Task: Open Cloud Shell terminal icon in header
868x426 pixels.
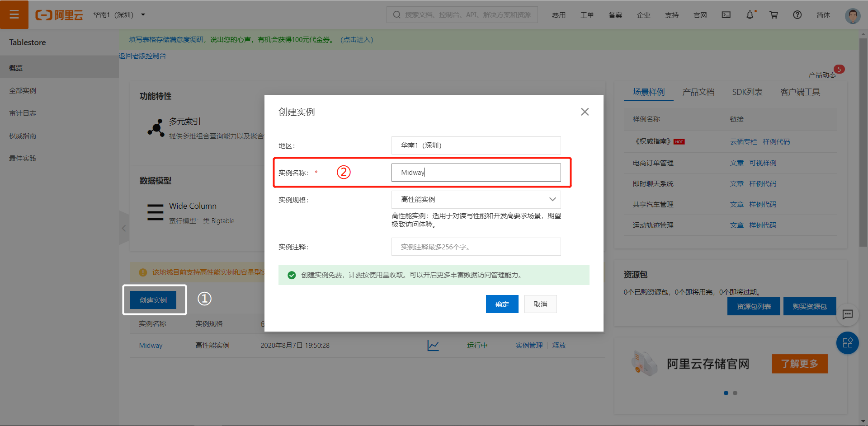Action: pyautogui.click(x=726, y=15)
